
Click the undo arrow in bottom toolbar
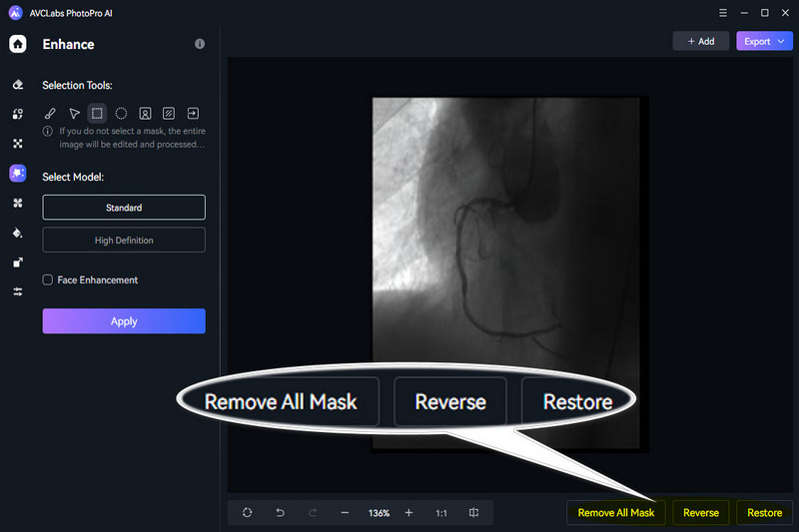click(280, 513)
